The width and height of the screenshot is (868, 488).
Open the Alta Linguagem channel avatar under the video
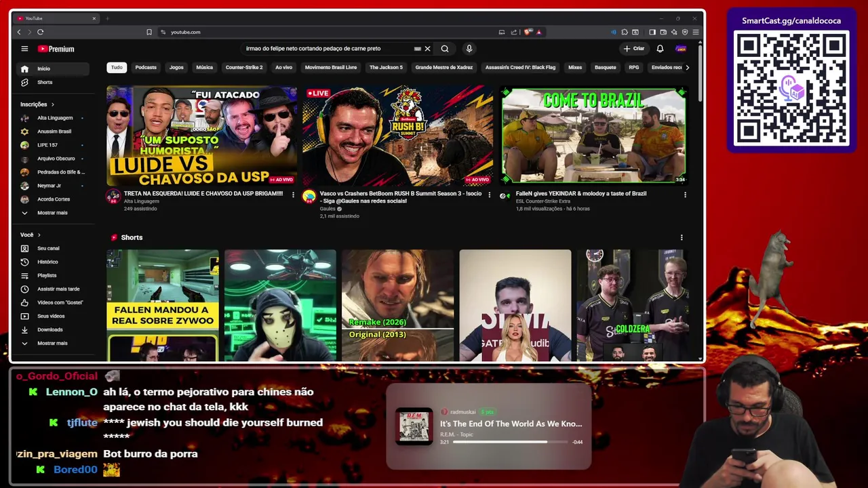113,197
